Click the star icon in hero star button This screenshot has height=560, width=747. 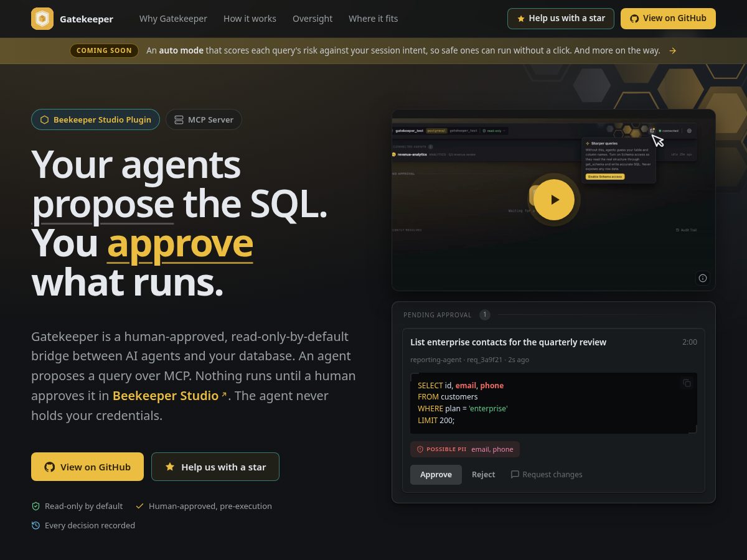tap(170, 466)
